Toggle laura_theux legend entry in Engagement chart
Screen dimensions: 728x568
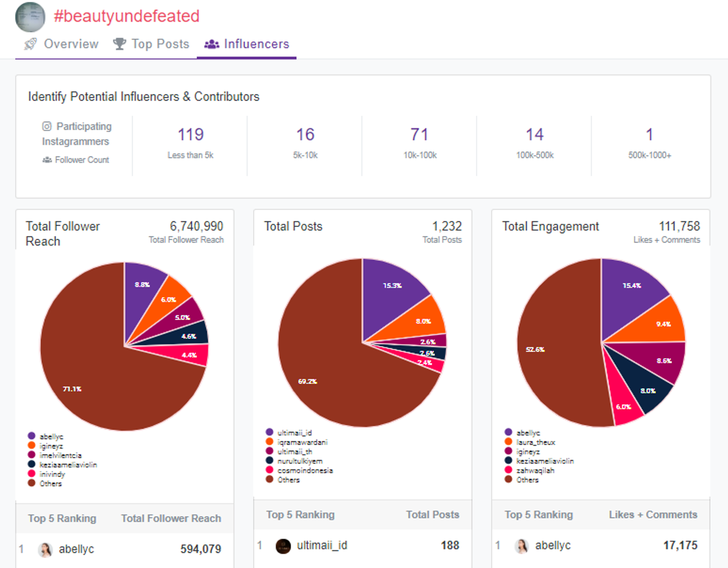tap(536, 442)
